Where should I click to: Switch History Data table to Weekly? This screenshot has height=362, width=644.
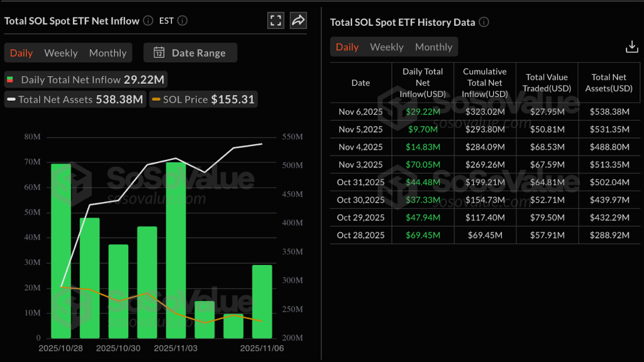pyautogui.click(x=387, y=47)
